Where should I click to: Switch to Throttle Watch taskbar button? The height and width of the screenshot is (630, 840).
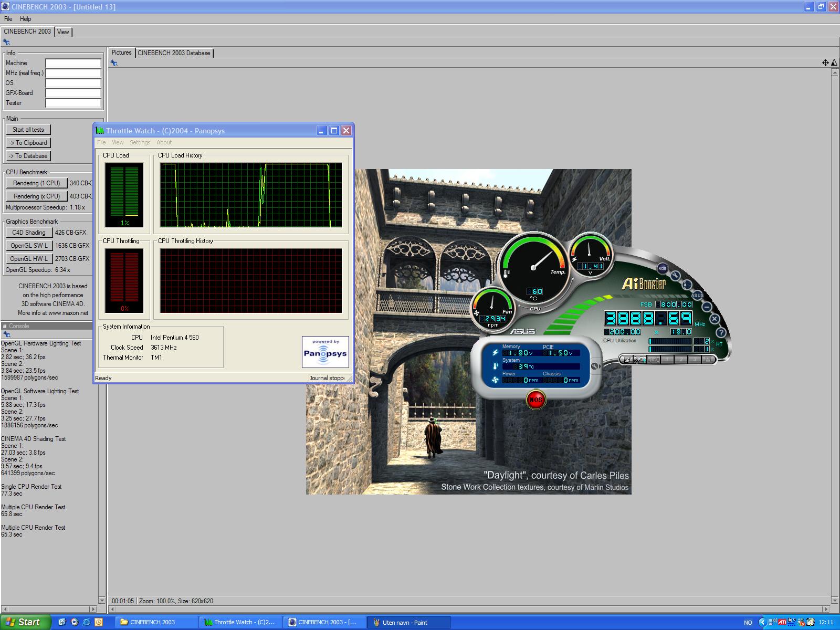pyautogui.click(x=241, y=622)
